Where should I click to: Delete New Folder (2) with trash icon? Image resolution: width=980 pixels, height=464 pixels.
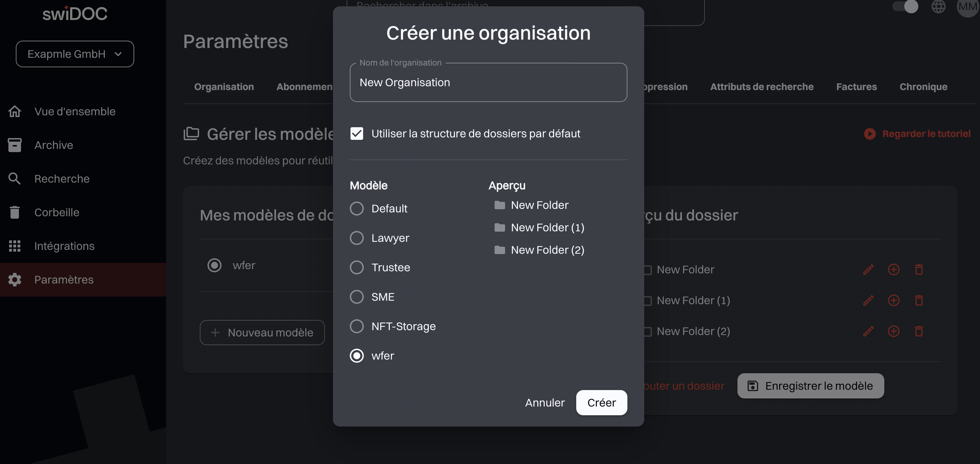point(919,331)
